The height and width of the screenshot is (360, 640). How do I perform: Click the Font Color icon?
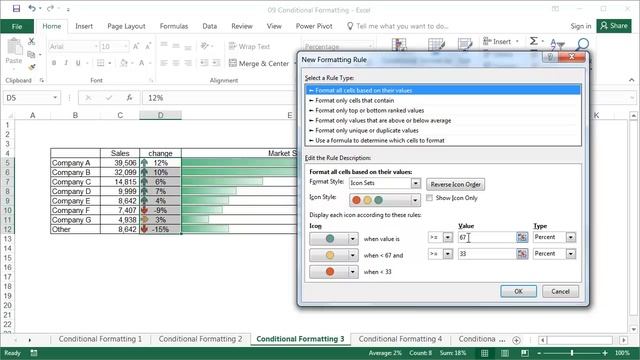coord(141,63)
